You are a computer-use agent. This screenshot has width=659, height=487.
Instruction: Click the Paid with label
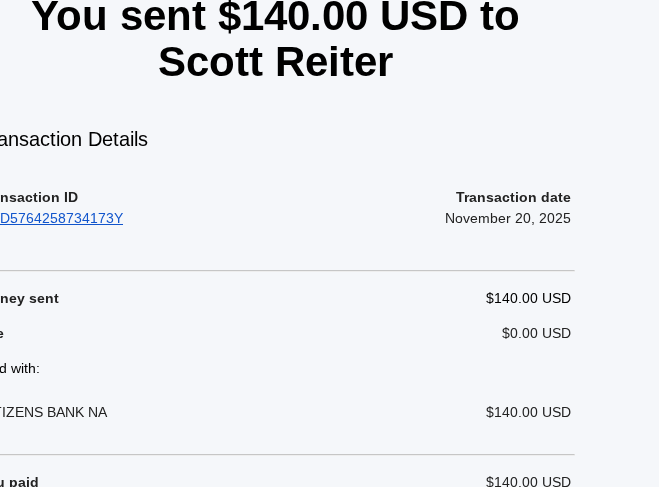click(x=20, y=368)
